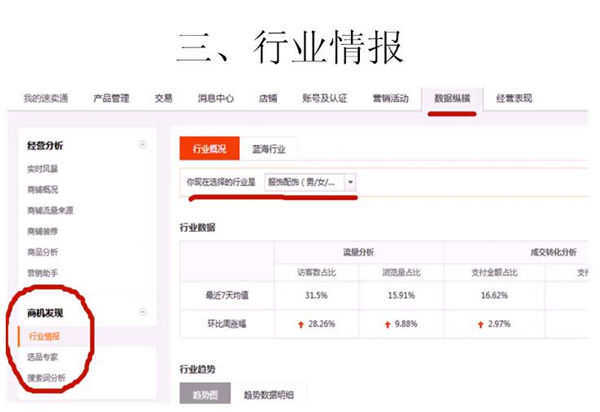Click the 成交转化分析 table header
The image size is (600, 412).
(554, 252)
